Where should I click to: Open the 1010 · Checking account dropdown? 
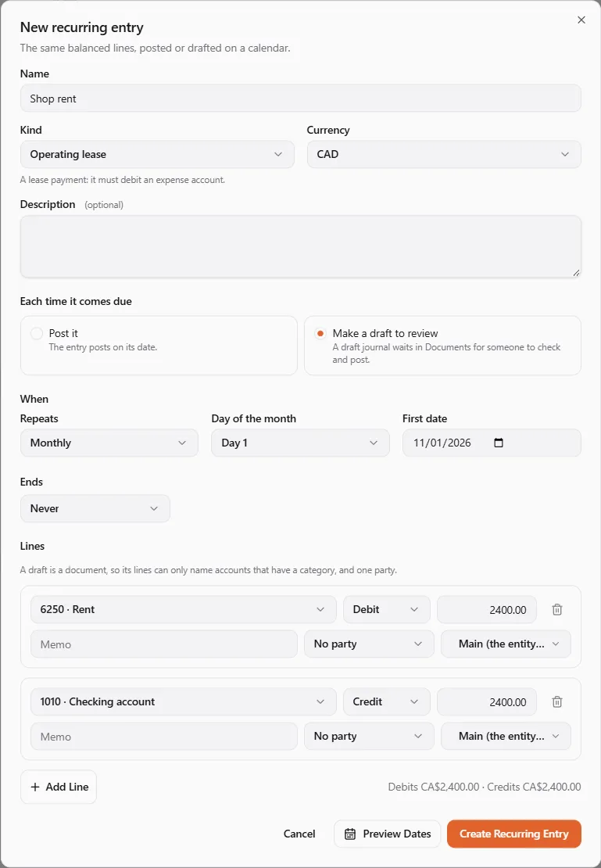click(x=183, y=702)
